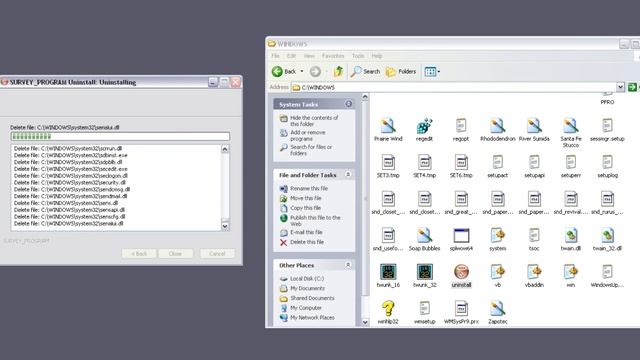
Task: Click the Back button in uninstaller dialog
Action: [139, 253]
